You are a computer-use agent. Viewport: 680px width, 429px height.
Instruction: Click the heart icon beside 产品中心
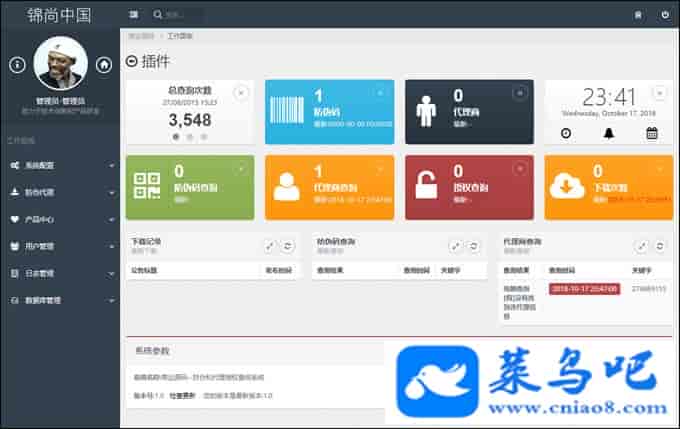point(15,219)
